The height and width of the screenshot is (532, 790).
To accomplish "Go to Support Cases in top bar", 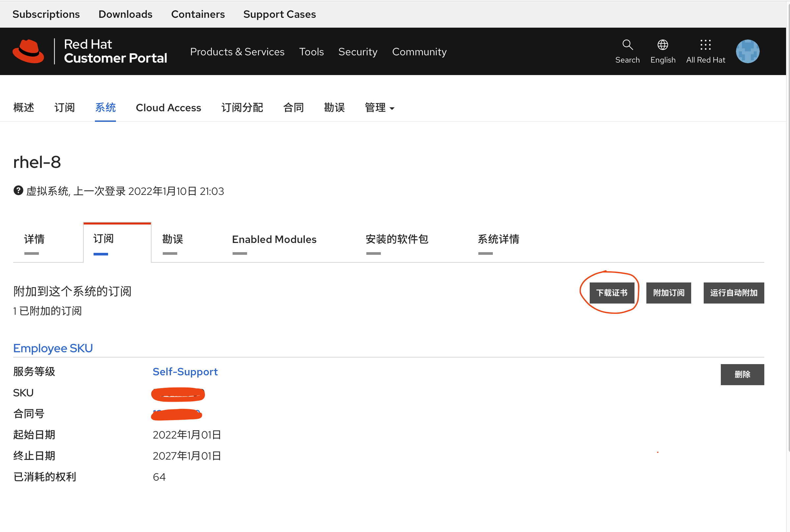I will [x=279, y=14].
